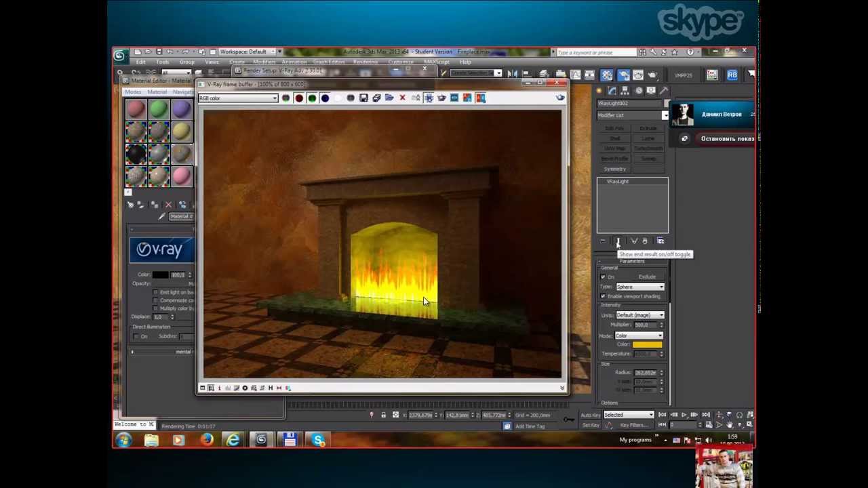
Task: Open the key filter Selected dropdown
Action: pos(629,415)
